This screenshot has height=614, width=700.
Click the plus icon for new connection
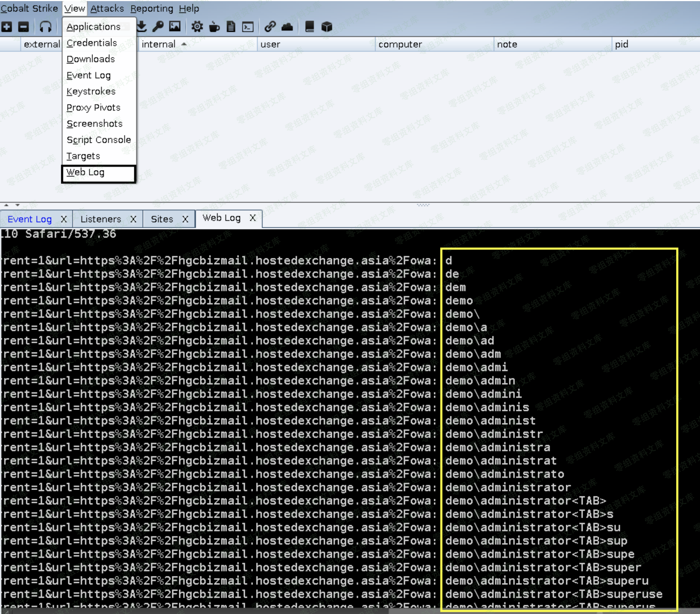point(7,27)
